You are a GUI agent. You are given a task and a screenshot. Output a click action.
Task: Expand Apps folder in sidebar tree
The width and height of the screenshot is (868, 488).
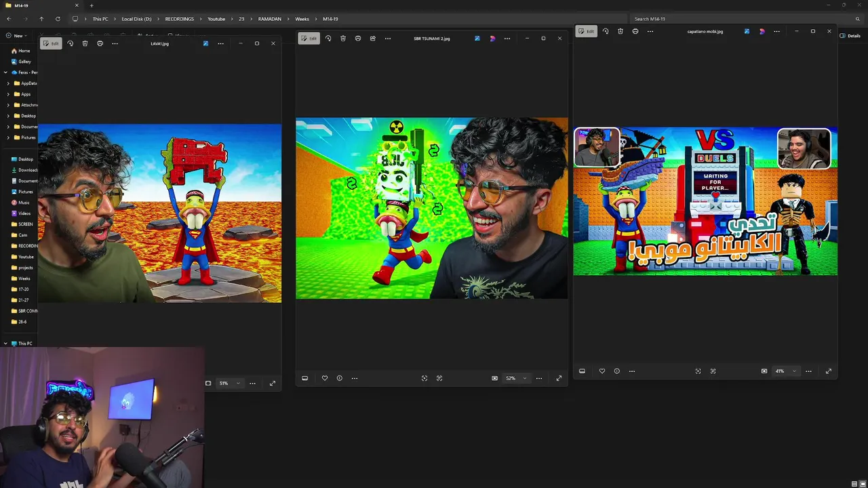8,94
